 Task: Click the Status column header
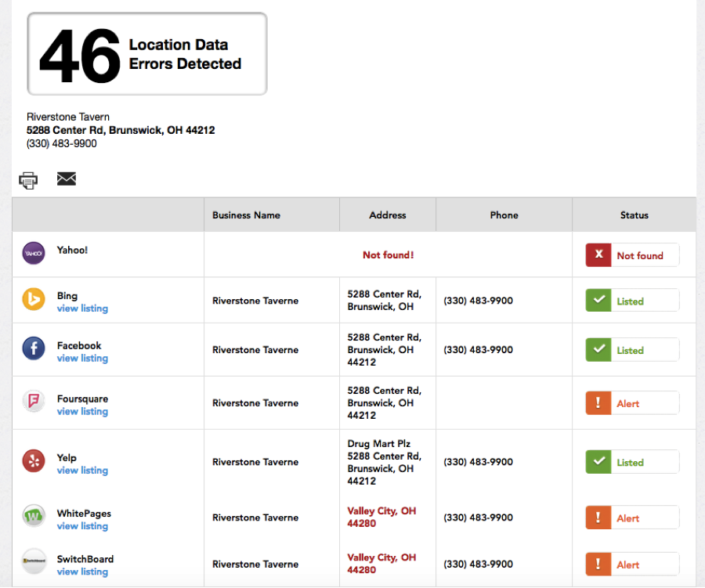[634, 215]
